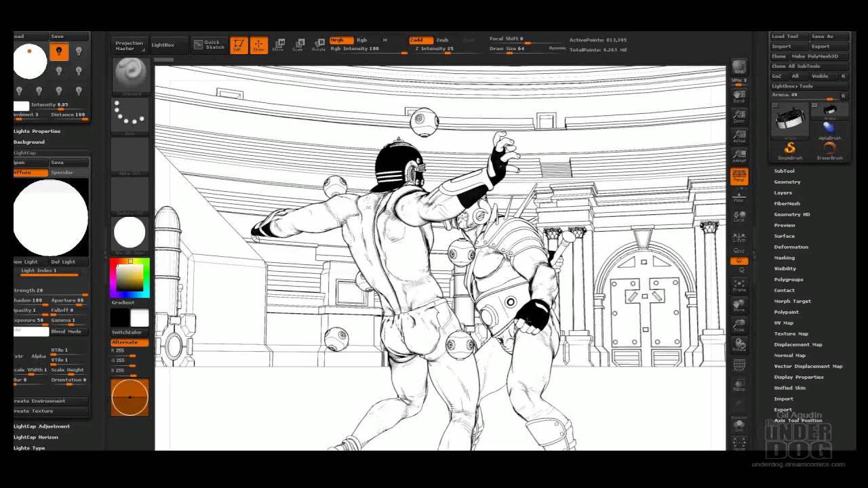The image size is (868, 488).
Task: Select the AlphaBrush tool
Action: pos(829,129)
